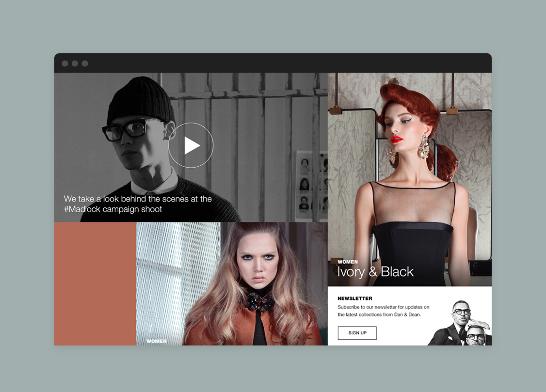Click the circular play button on the video

click(x=191, y=145)
